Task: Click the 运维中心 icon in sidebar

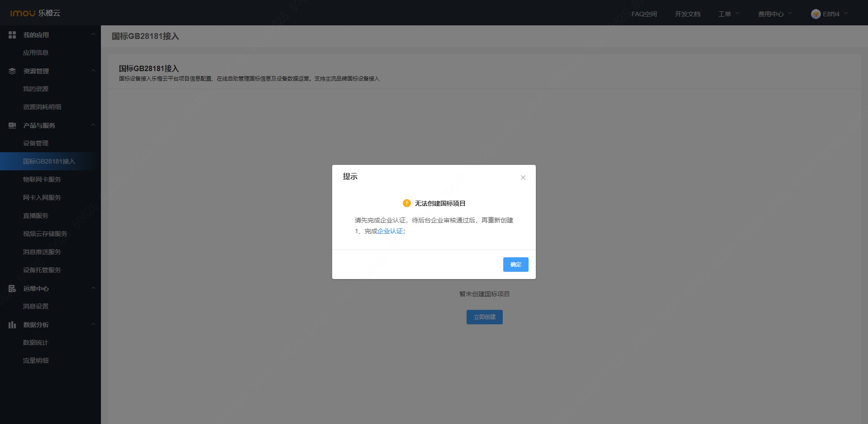Action: tap(12, 289)
